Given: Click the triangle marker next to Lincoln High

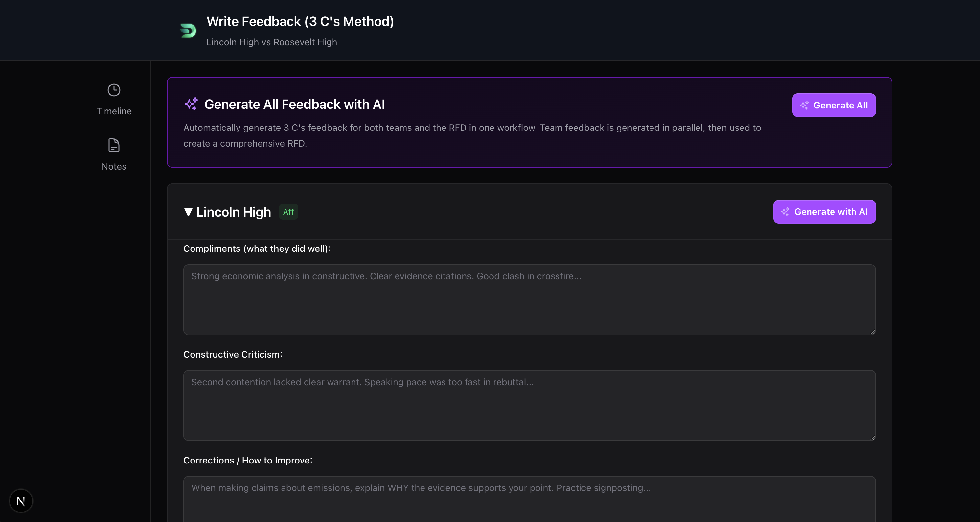Looking at the screenshot, I should click(x=188, y=212).
